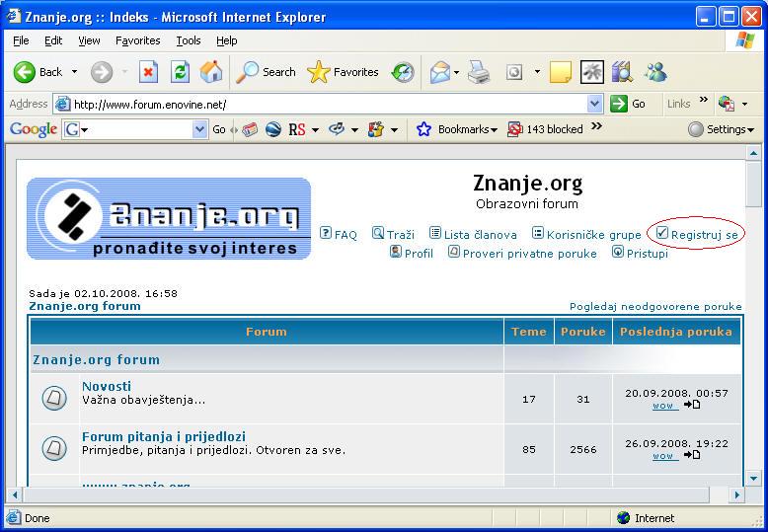The width and height of the screenshot is (768, 532).
Task: Open the Favorites menu in menu bar
Action: [x=137, y=40]
